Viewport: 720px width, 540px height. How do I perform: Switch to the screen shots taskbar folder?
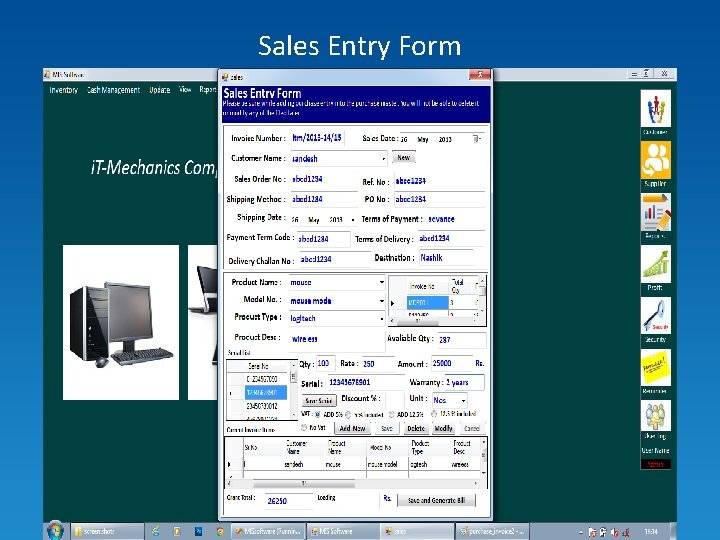point(107,531)
